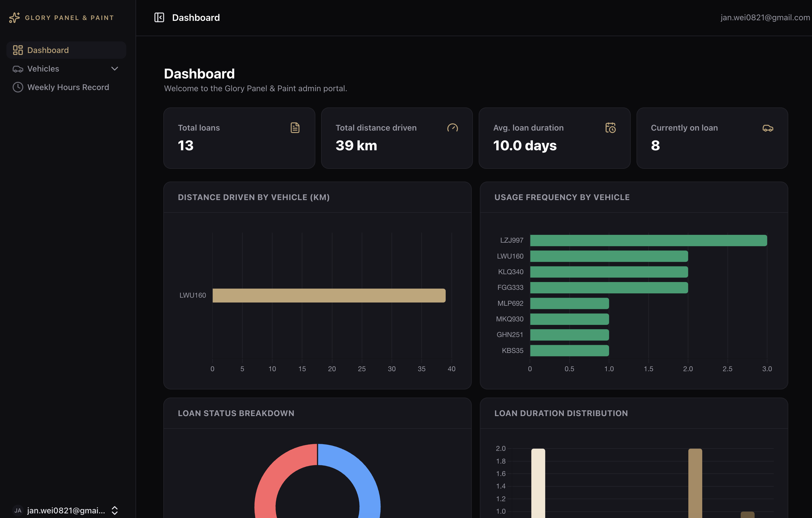Click the GLORY PANEL & PAINT brand name
Viewport: 812px width, 518px height.
coord(70,18)
